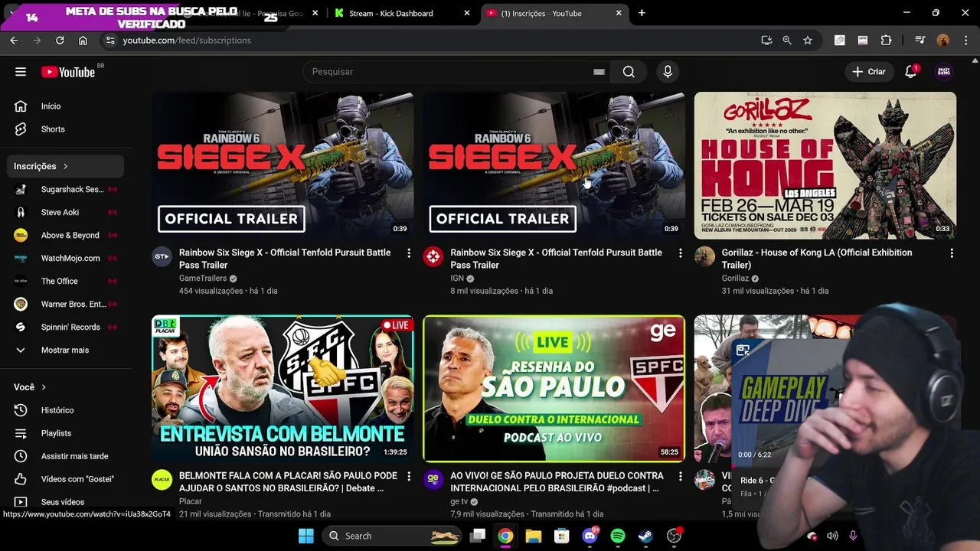Open the Steve Aoki subscription

tap(66, 212)
